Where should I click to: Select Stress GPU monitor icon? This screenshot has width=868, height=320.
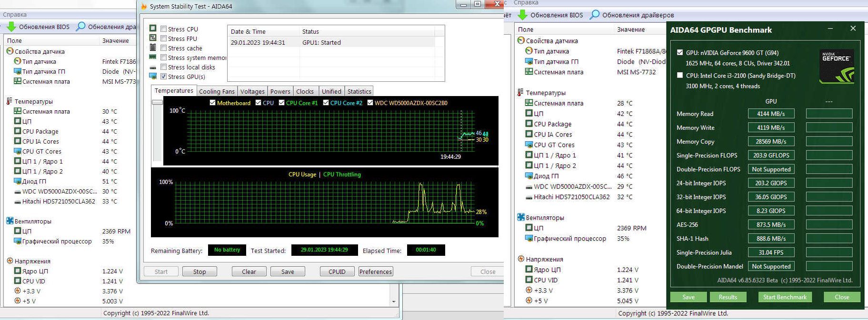click(153, 76)
